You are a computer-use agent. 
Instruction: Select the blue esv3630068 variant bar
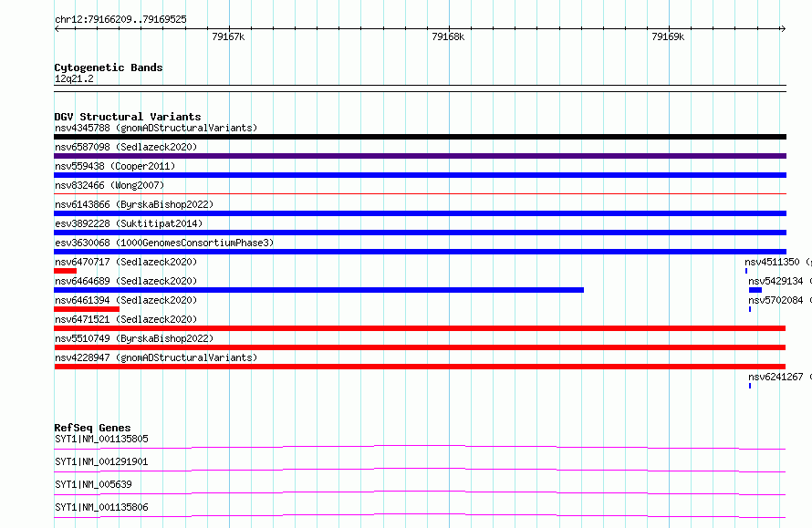[x=420, y=252]
